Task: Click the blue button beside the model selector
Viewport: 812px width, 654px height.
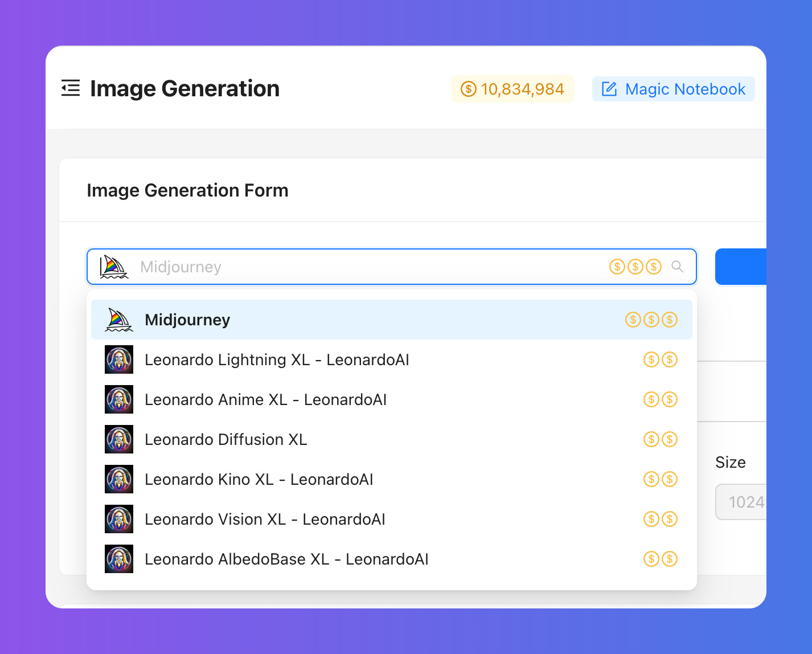Action: click(x=741, y=267)
